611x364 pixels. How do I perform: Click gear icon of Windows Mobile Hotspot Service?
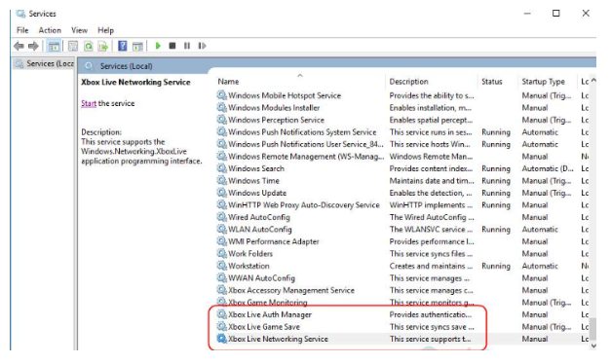(x=222, y=95)
